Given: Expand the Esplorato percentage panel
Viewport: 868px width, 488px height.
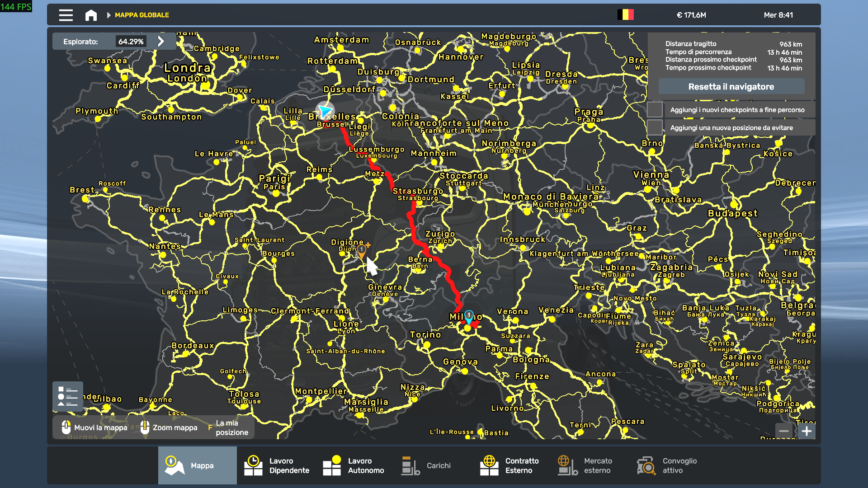Looking at the screenshot, I should 161,42.
